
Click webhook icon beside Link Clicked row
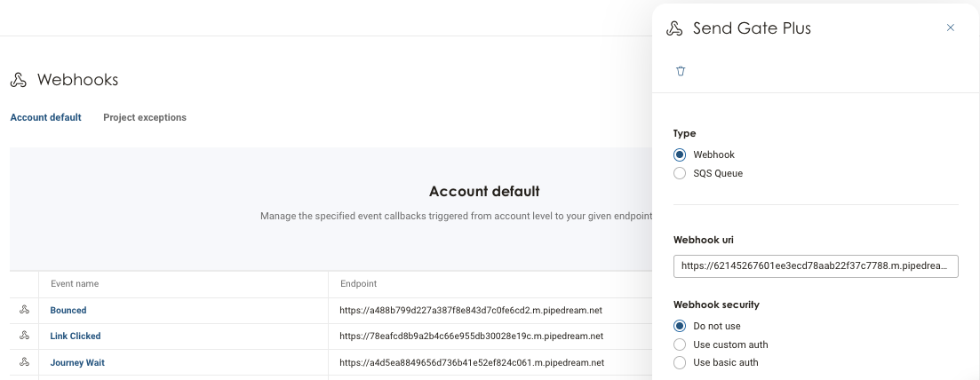coord(24,336)
